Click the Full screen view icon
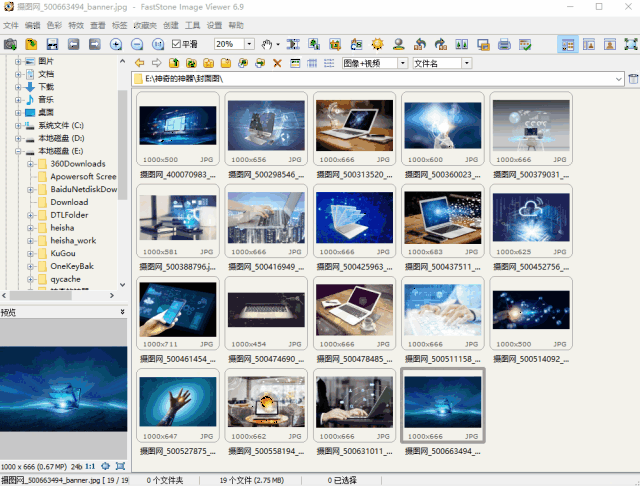Screen dimensions: 640x486 pyautogui.click(x=631, y=44)
